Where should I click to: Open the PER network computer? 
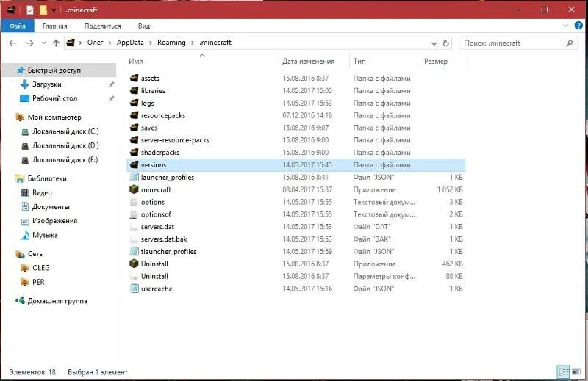38,282
